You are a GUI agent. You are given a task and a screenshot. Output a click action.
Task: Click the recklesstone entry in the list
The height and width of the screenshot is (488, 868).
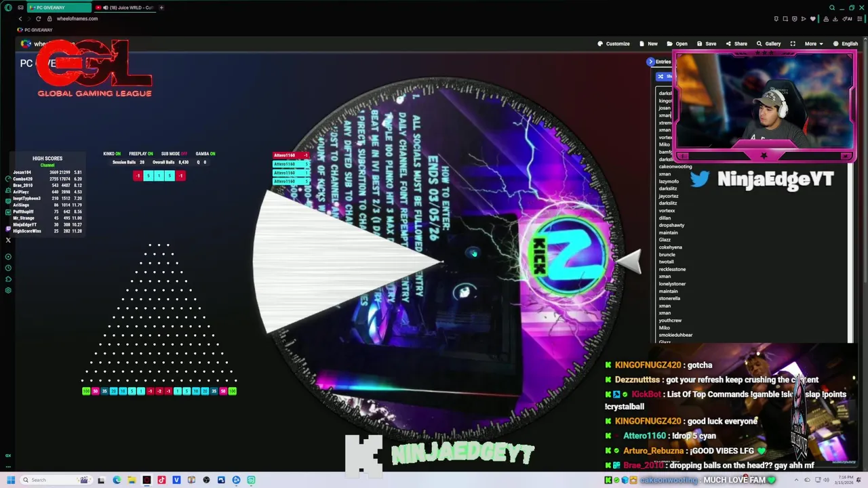tap(672, 269)
